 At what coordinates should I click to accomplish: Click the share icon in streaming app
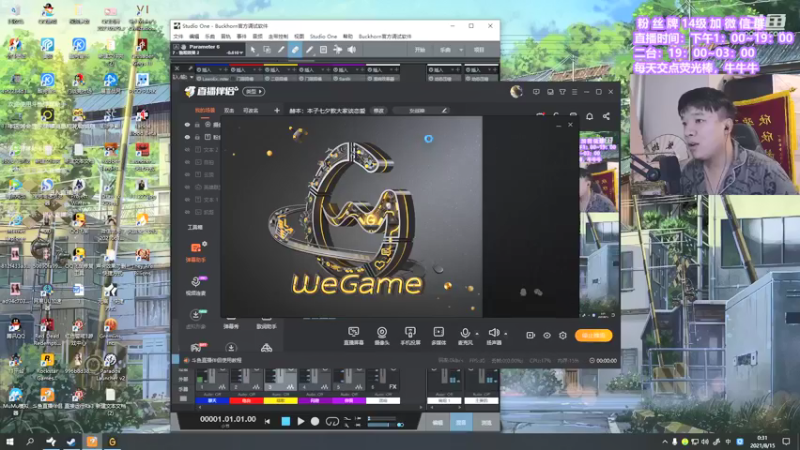coord(606,116)
